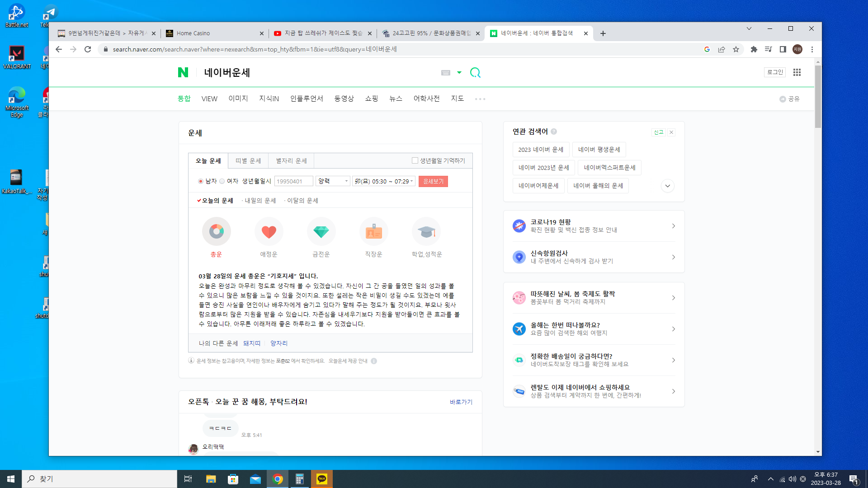Click the Naver green N logo
Viewport: 868px width, 488px height.
tap(183, 72)
